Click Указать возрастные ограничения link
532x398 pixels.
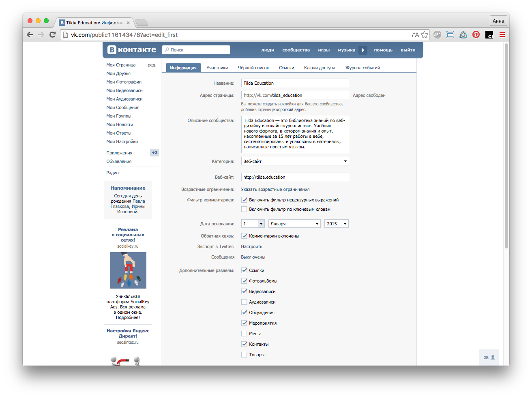[x=275, y=189]
